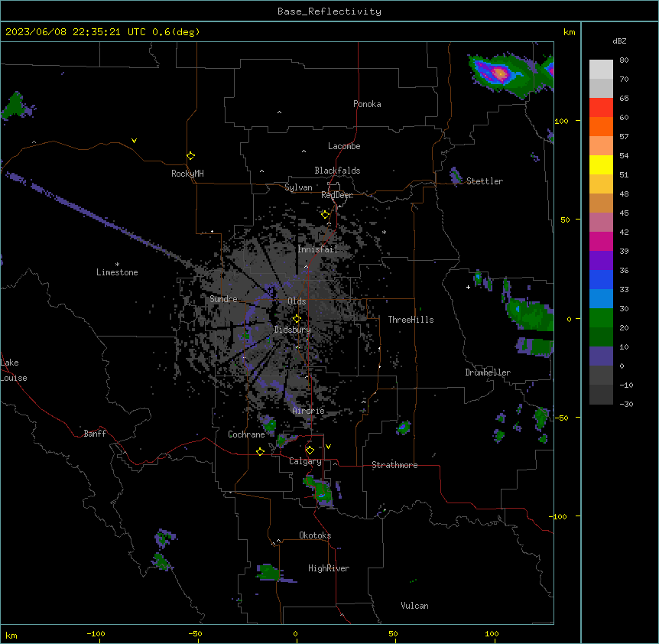Select the magenta legend band between 42 and 39
Image resolution: width=659 pixels, height=644 pixels.
[x=601, y=241]
